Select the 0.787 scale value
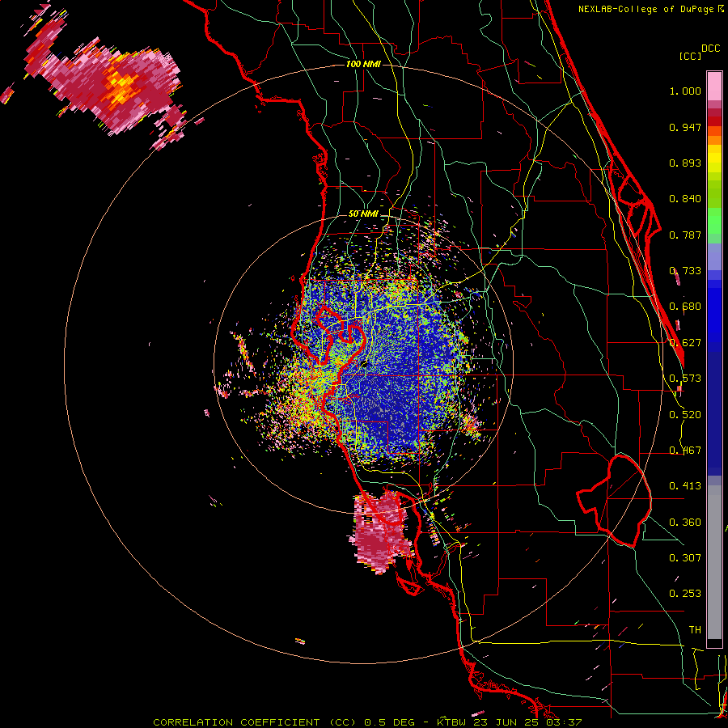The height and width of the screenshot is (728, 728). (685, 235)
